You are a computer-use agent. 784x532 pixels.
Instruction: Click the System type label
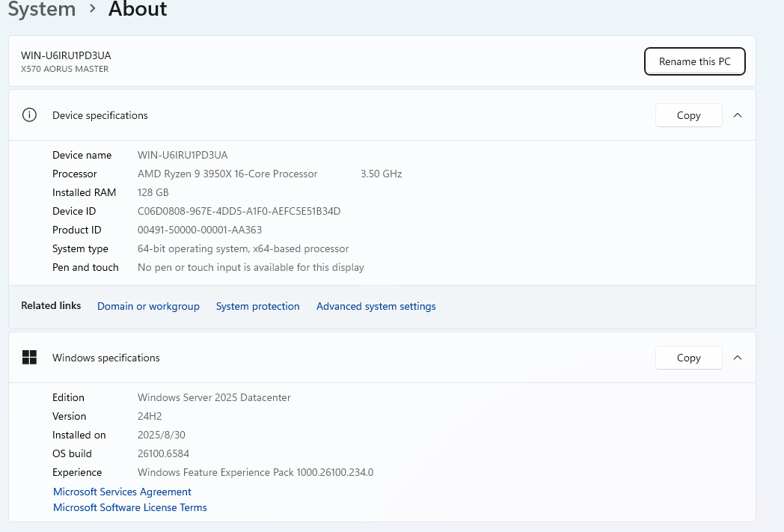point(80,248)
